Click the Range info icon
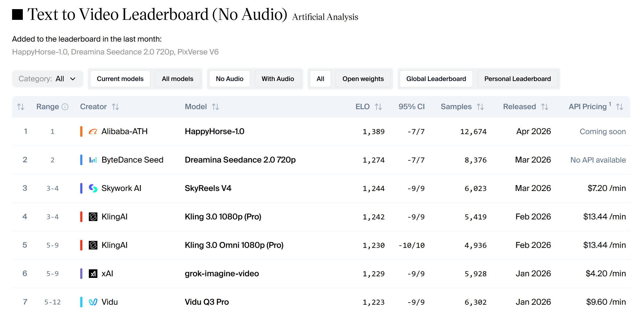The width and height of the screenshot is (644, 316). click(x=65, y=107)
